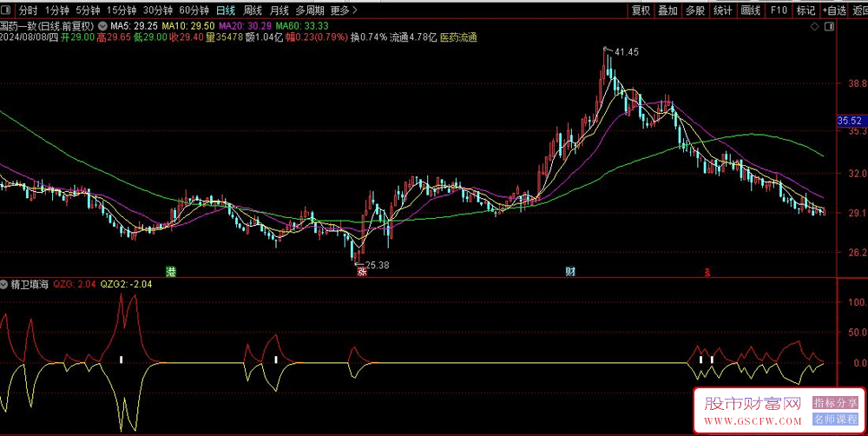Click the 26.2 price axis label
This screenshot has height=436, width=868.
click(x=857, y=253)
